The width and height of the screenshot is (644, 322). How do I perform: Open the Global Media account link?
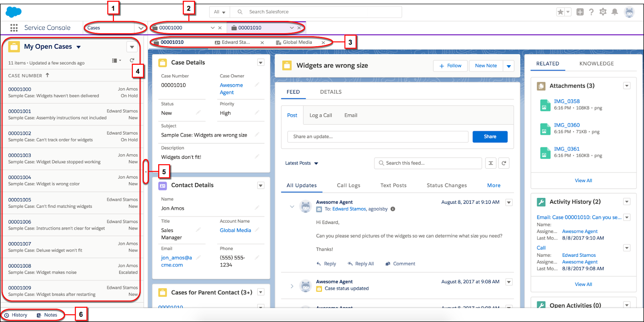coord(235,230)
